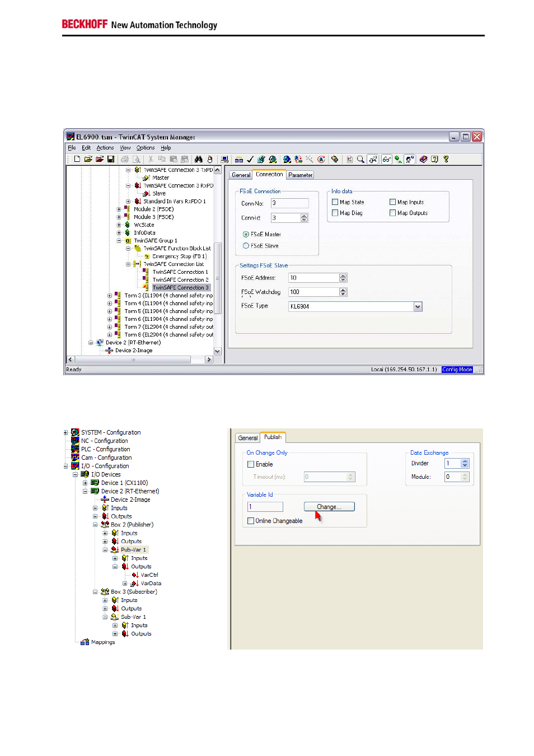Collapse the Box 2 (Publisher) node

(x=95, y=525)
